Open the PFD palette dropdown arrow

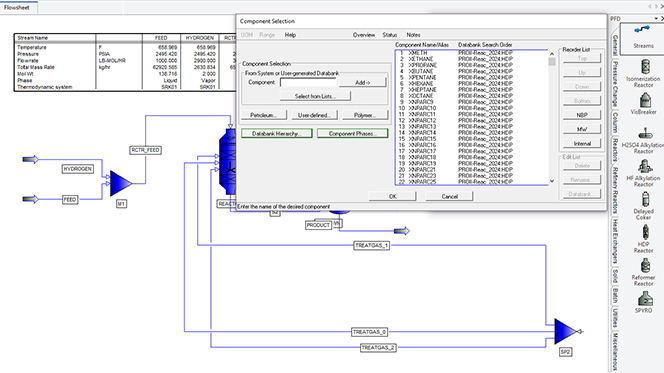(656, 19)
